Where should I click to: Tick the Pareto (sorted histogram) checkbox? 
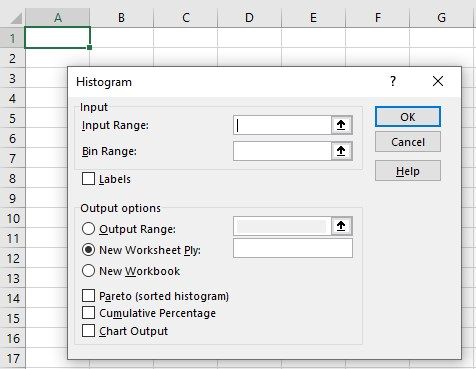[88, 296]
